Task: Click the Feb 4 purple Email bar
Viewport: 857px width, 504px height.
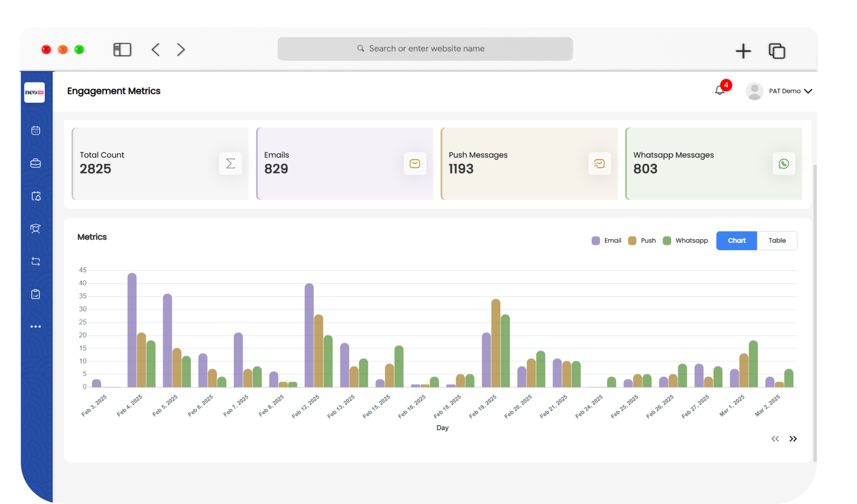Action: pos(132,330)
